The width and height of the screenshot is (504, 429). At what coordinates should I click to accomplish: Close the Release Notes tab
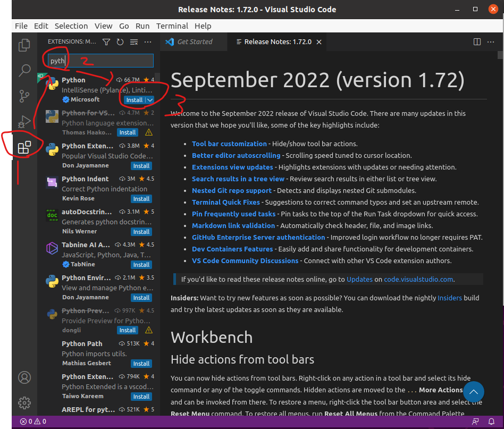pyautogui.click(x=319, y=42)
